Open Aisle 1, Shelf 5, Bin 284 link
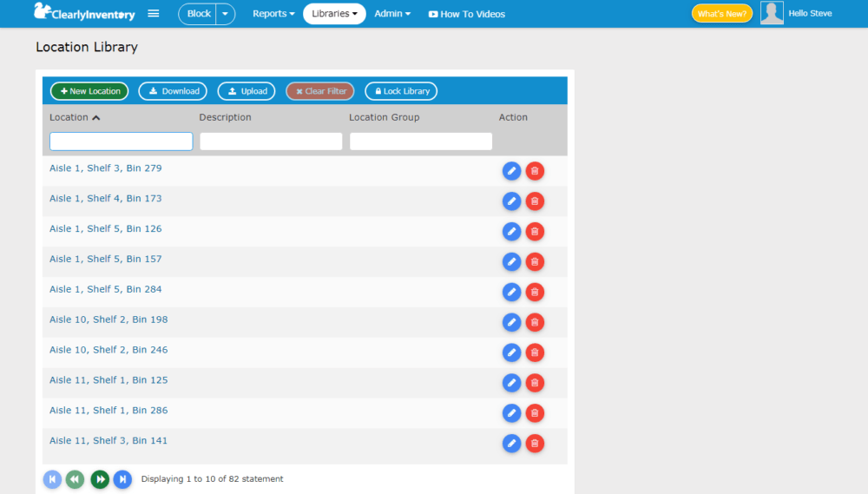 pyautogui.click(x=106, y=289)
